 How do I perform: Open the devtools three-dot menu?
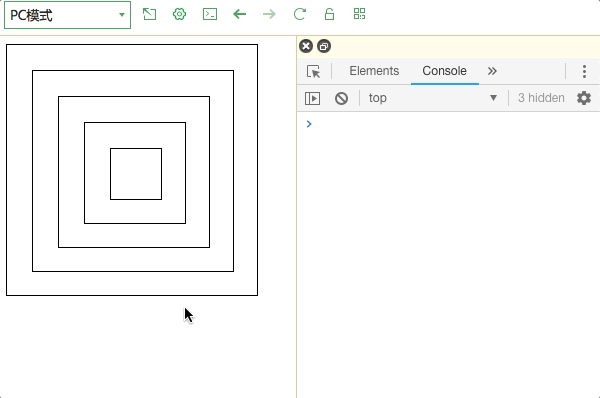coord(584,71)
